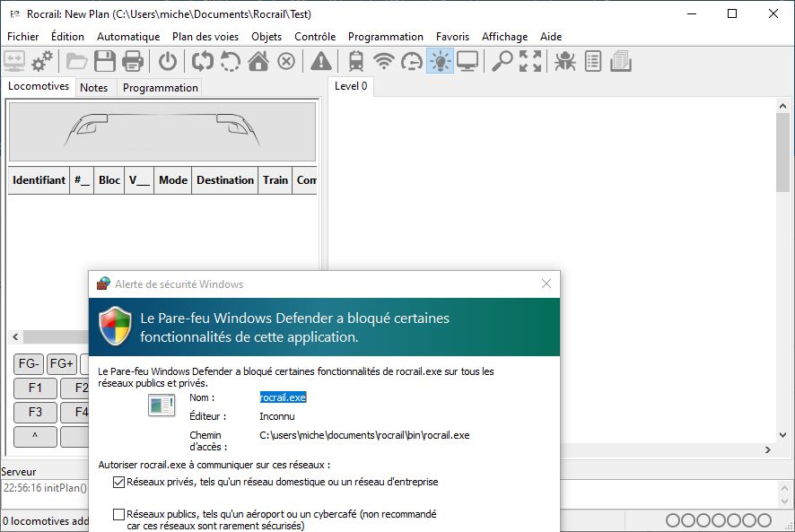The height and width of the screenshot is (532, 795).
Task: Switch to the Locomotives tab
Action: [39, 86]
